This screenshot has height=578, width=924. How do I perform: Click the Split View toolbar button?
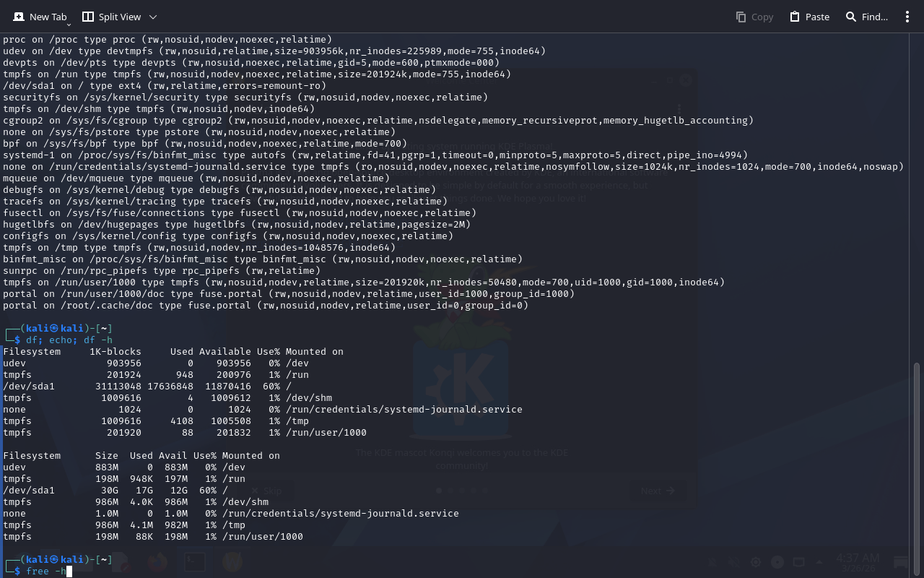pos(112,17)
